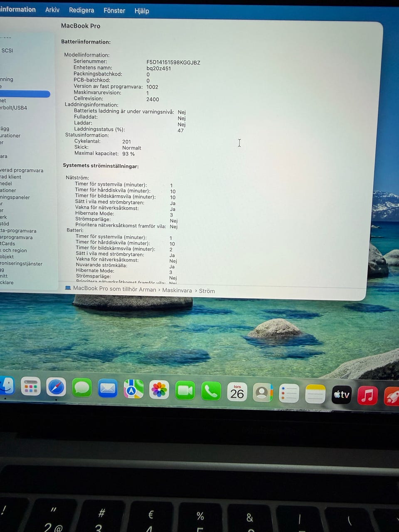Click Maskinvara in the path bar
This screenshot has height=532, width=399.
[177, 290]
